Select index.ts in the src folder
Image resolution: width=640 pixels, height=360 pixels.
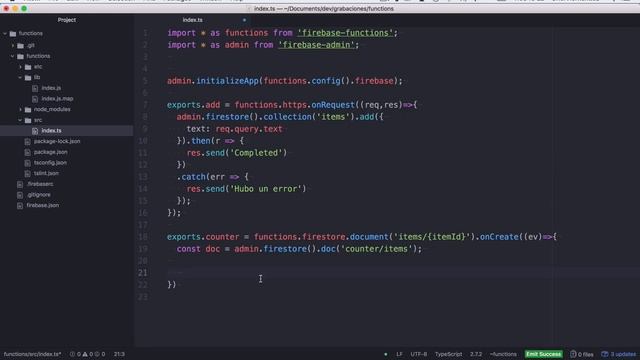[51, 131]
